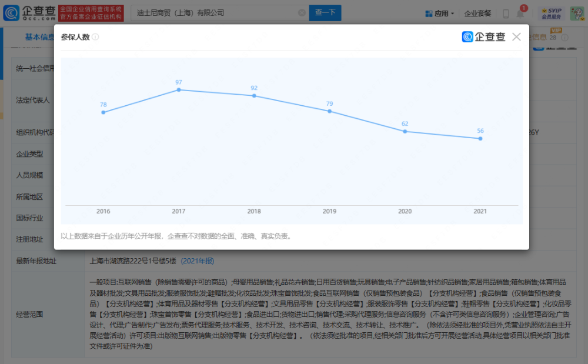Click the 企查查 logo inside the dialog

point(484,36)
